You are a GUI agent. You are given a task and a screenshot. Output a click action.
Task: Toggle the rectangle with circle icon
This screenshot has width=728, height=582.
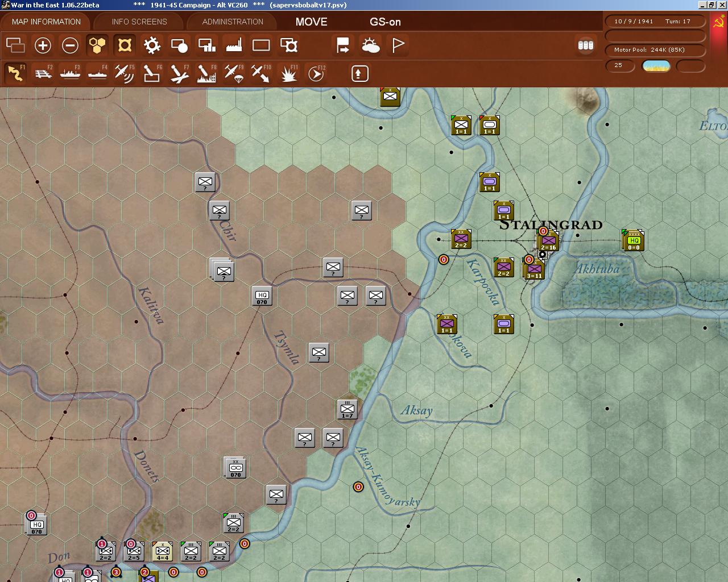179,45
